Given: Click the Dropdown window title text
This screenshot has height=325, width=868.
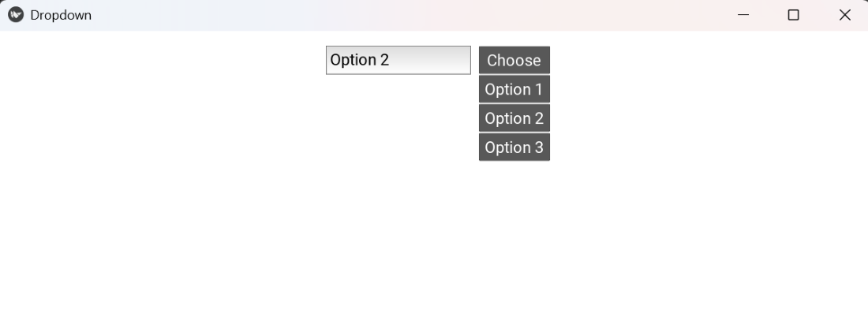Looking at the screenshot, I should click(61, 15).
